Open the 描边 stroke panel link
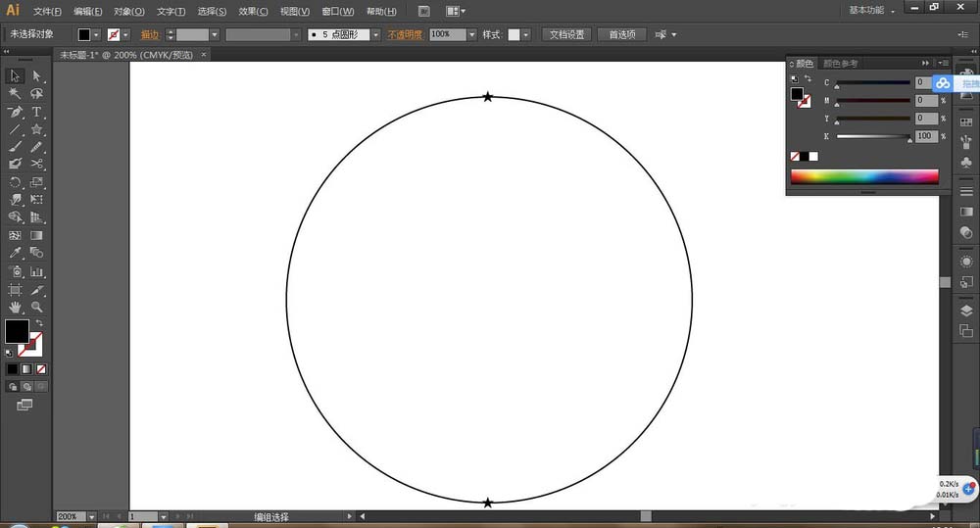Viewport: 980px width, 528px height. (x=150, y=35)
